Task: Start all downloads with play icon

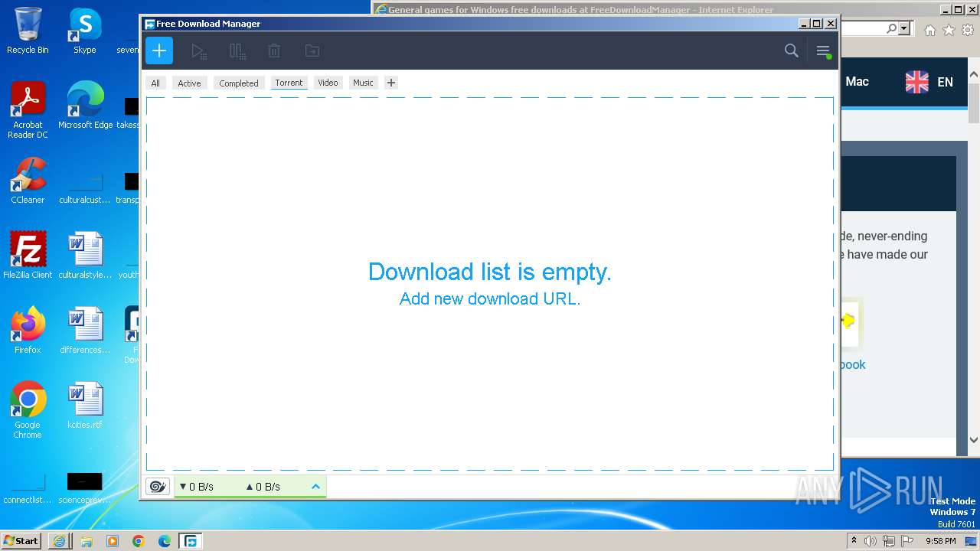Action: pos(198,51)
